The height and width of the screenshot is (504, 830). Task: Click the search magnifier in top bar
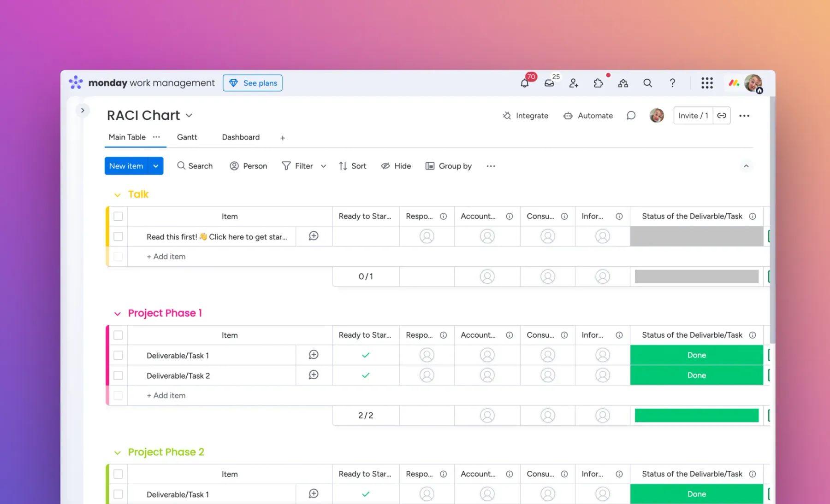tap(647, 83)
